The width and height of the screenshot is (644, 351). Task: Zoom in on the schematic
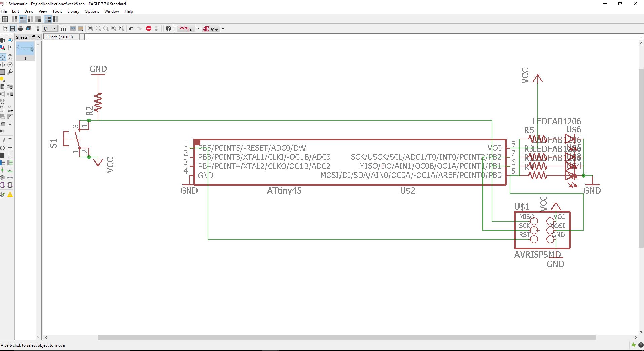(x=98, y=29)
